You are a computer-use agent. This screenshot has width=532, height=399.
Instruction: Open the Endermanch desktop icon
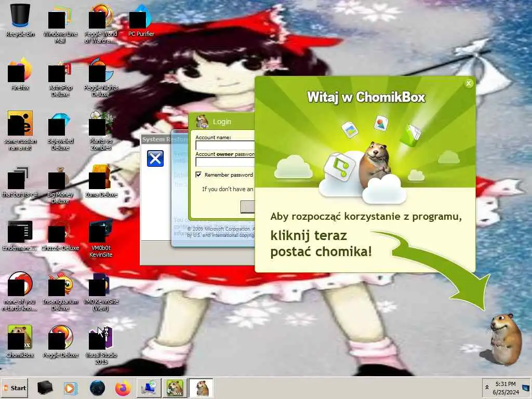(x=20, y=235)
